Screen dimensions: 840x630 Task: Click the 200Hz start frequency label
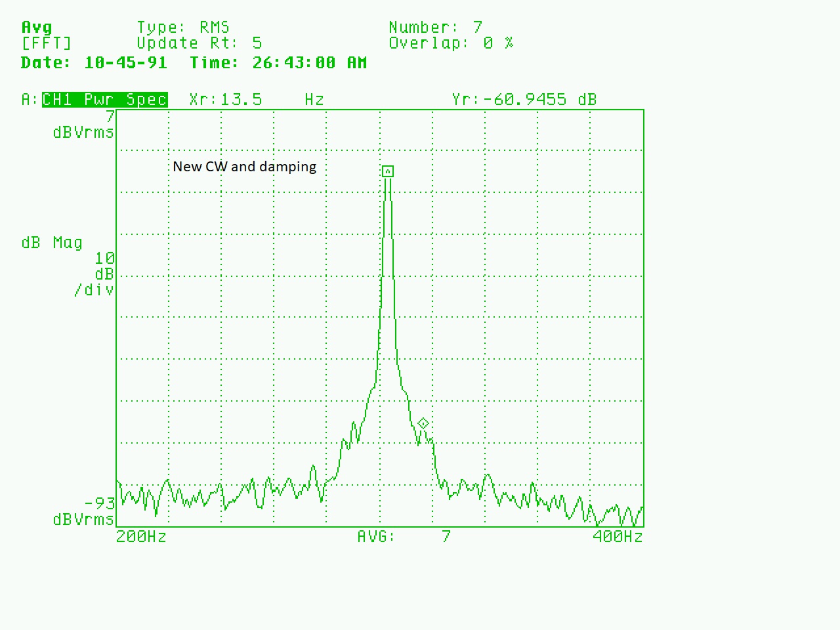(141, 537)
